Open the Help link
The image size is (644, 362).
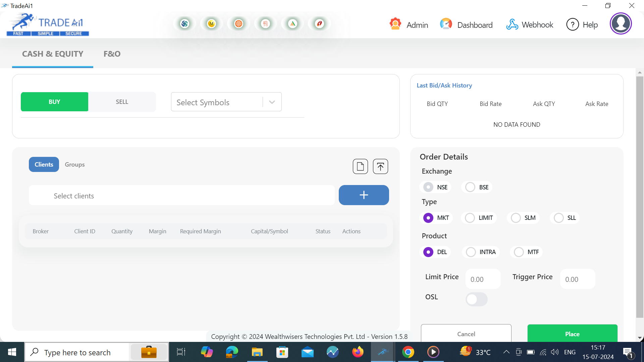coord(590,25)
